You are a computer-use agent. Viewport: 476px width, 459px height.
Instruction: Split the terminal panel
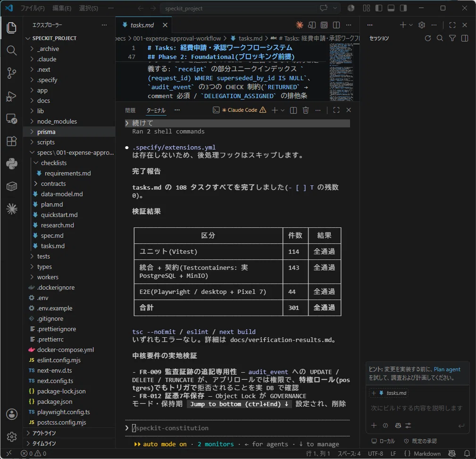(293, 110)
